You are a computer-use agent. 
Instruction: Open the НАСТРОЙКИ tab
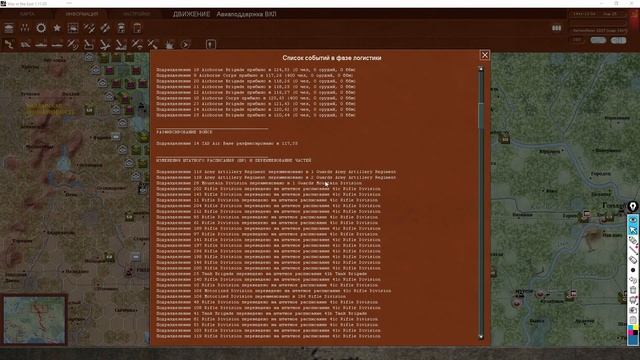coord(137,14)
